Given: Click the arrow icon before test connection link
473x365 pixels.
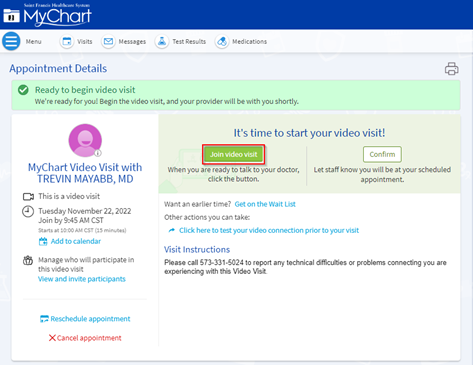Looking at the screenshot, I should 172,230.
